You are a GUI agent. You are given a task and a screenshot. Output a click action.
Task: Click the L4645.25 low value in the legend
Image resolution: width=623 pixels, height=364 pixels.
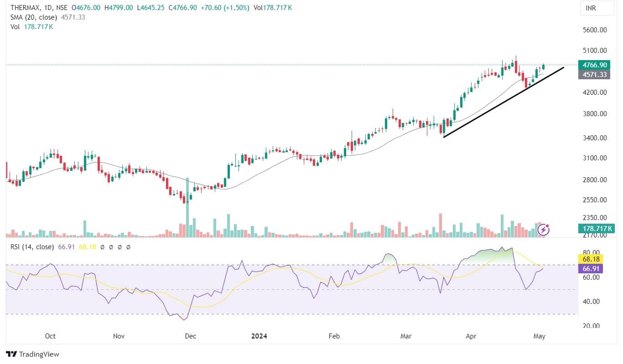point(151,8)
